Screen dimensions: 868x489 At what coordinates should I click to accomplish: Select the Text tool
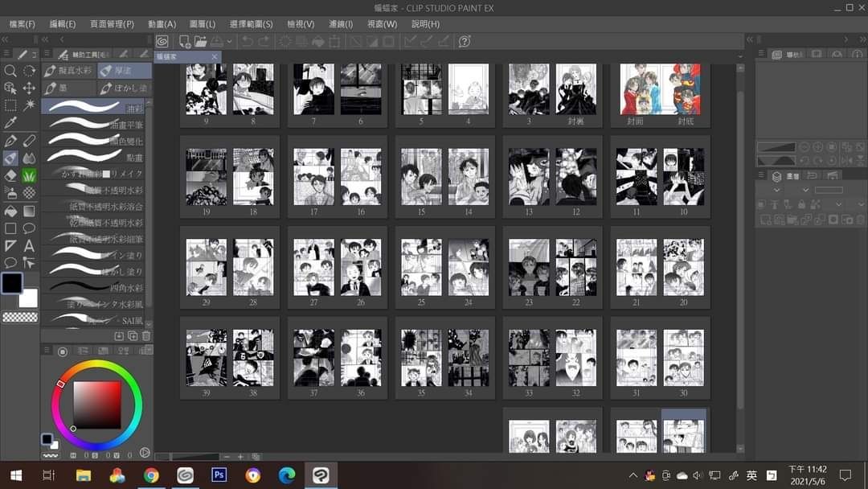tap(29, 245)
